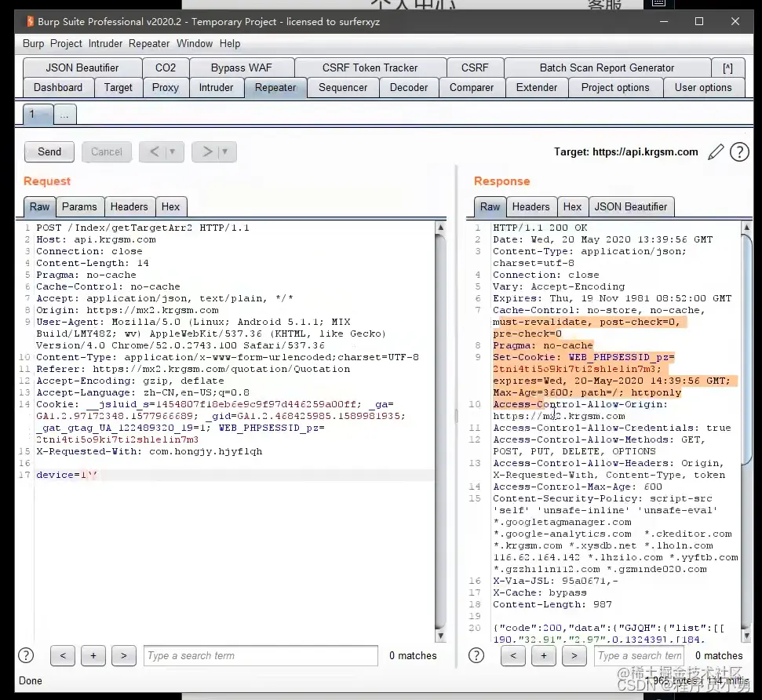762x700 pixels.
Task: Switch to Extender tab
Action: pos(537,88)
